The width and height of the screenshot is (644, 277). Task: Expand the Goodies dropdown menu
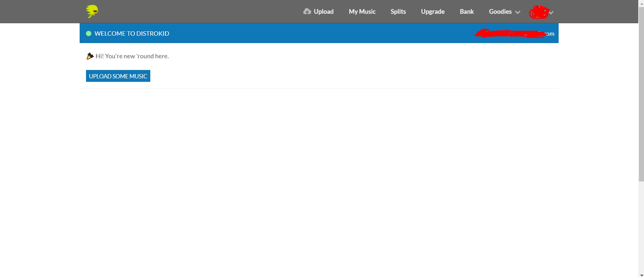(505, 11)
